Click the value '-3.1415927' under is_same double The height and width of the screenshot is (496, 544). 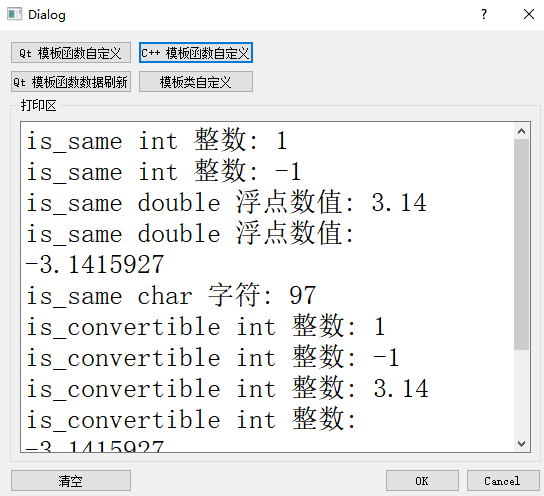pos(95,265)
